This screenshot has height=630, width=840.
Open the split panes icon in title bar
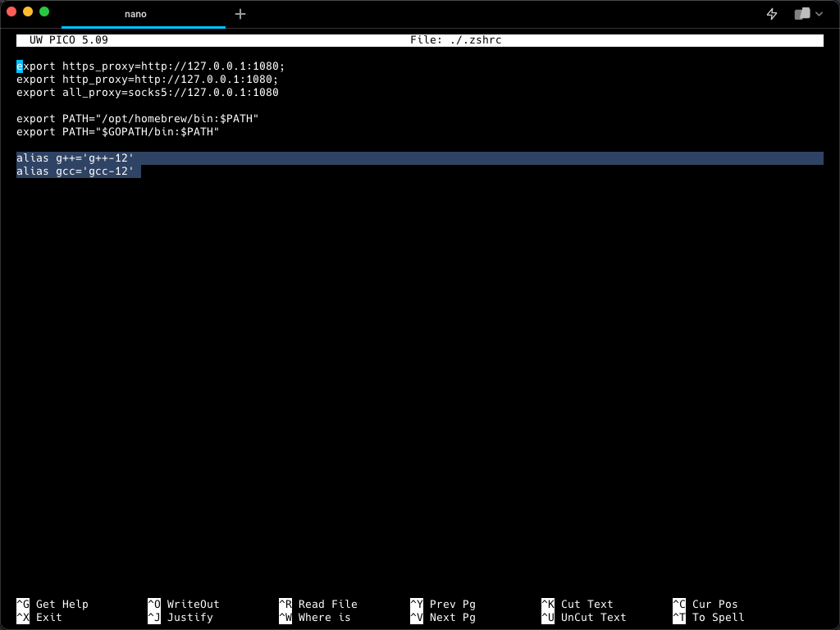[x=802, y=14]
